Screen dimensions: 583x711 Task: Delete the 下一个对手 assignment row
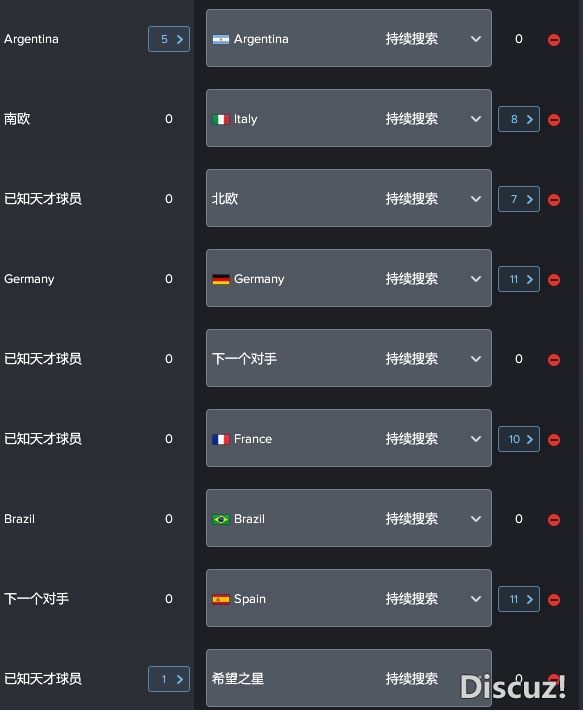pyautogui.click(x=554, y=360)
